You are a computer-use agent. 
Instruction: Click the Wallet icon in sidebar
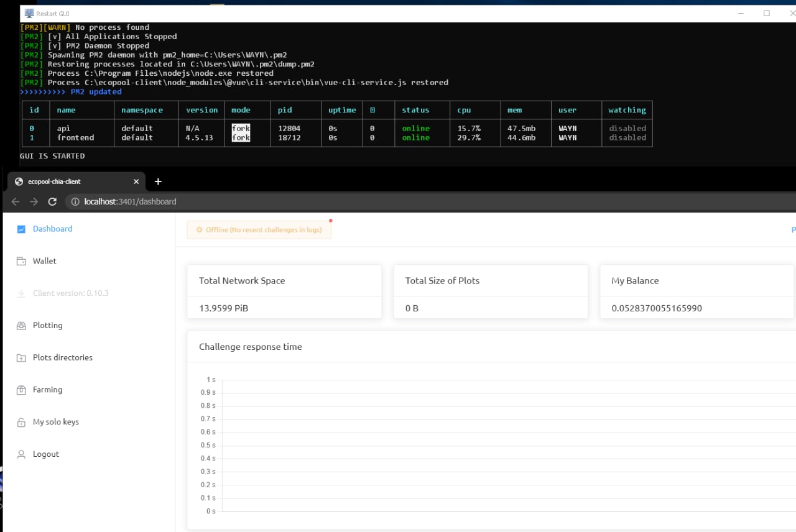(21, 262)
